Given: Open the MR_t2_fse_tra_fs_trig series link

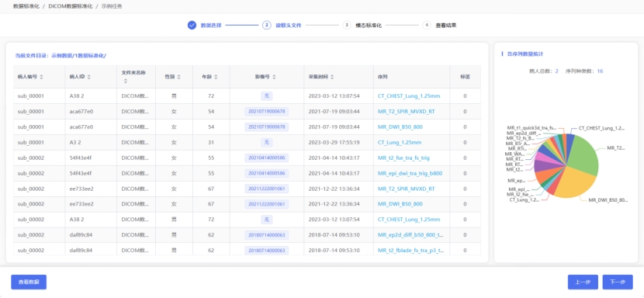Looking at the screenshot, I should pos(404,158).
